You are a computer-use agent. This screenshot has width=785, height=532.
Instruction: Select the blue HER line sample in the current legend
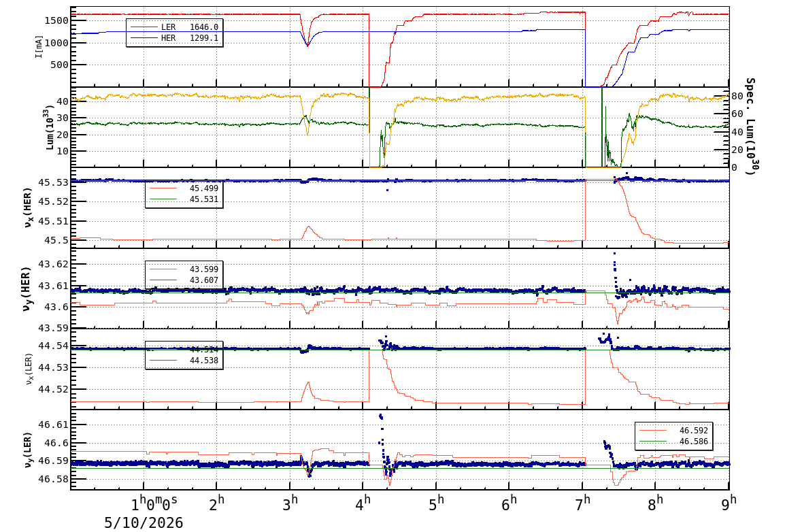[x=143, y=38]
